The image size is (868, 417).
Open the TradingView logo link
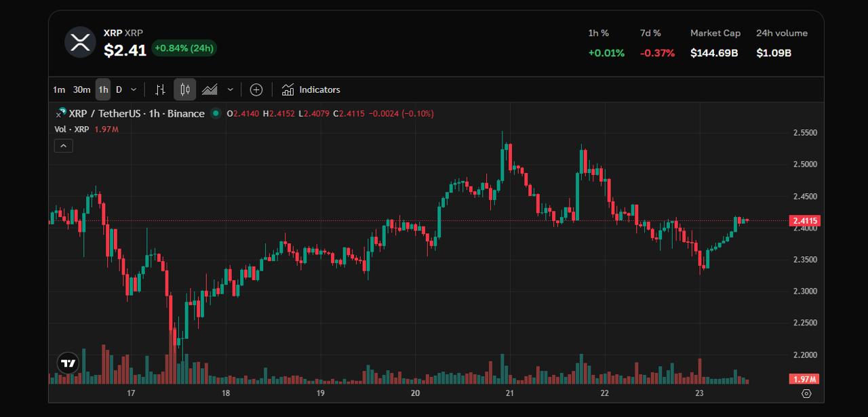(x=68, y=363)
